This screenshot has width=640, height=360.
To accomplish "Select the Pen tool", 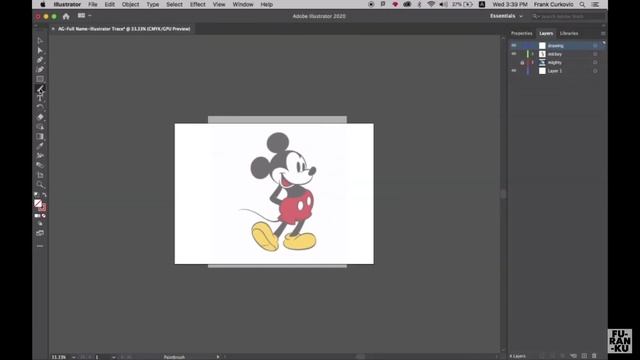I will (x=40, y=60).
